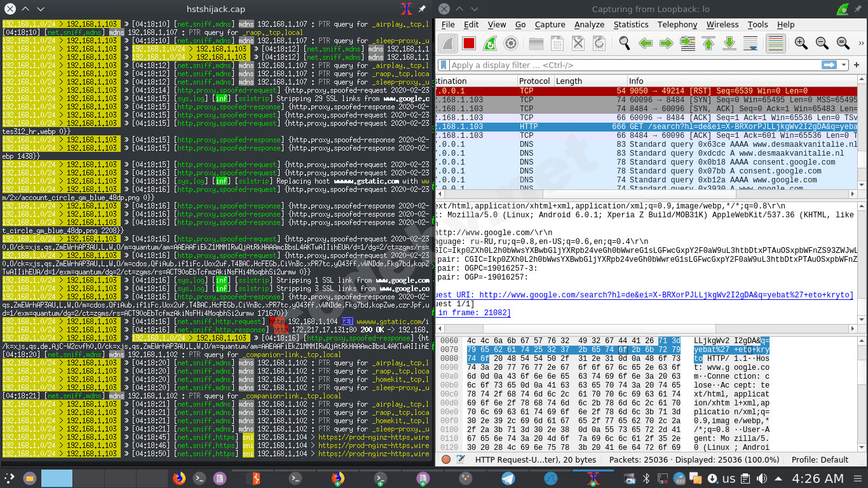Toggle colorize packet list button
The width and height of the screenshot is (868, 488).
(x=775, y=43)
